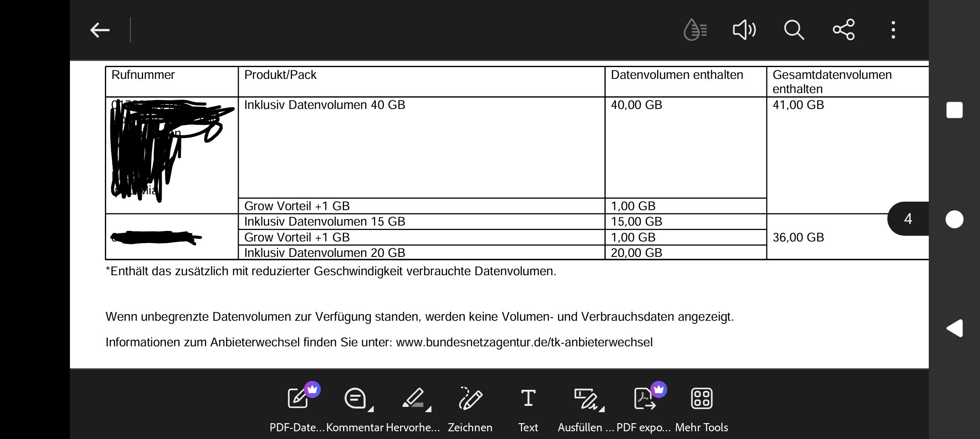The height and width of the screenshot is (439, 980).
Task: Tap the page 4 indicator bubble
Action: click(x=908, y=219)
